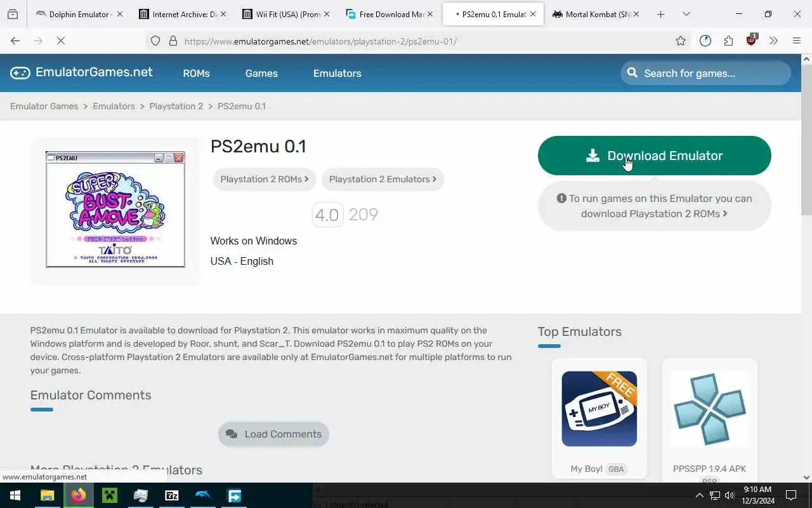Bookmark this page with the star icon
This screenshot has width=812, height=508.
pos(681,41)
